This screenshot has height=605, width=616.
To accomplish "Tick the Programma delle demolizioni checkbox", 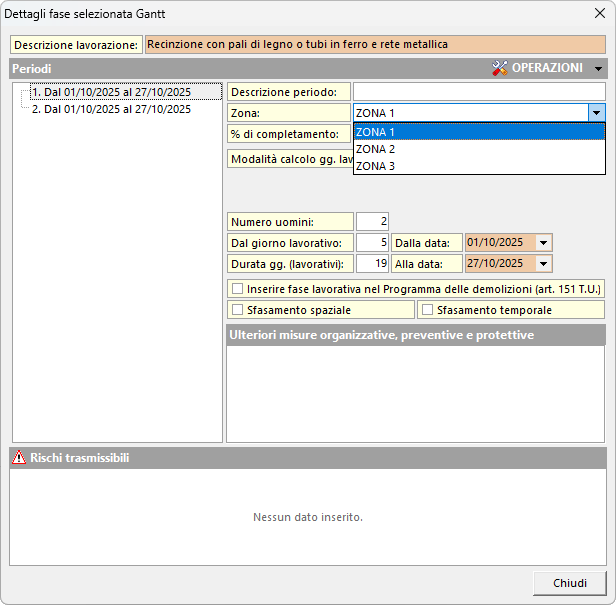I will 237,288.
